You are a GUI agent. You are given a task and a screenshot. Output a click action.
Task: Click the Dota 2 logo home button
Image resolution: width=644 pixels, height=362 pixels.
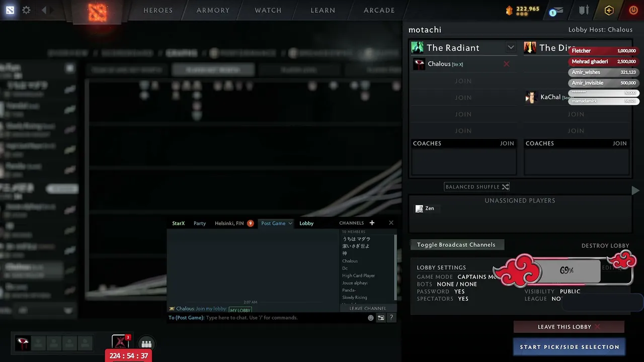click(98, 12)
